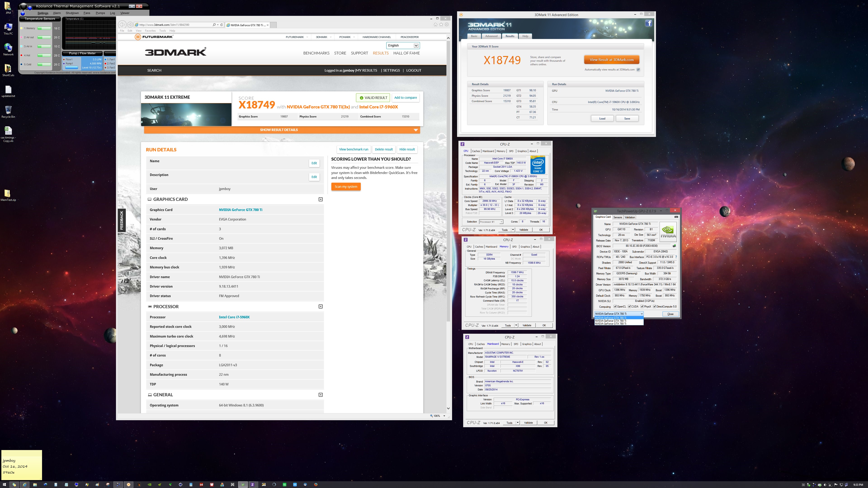Select the updated.txt desktop file icon
Image resolution: width=868 pixels, height=488 pixels.
coord(8,91)
